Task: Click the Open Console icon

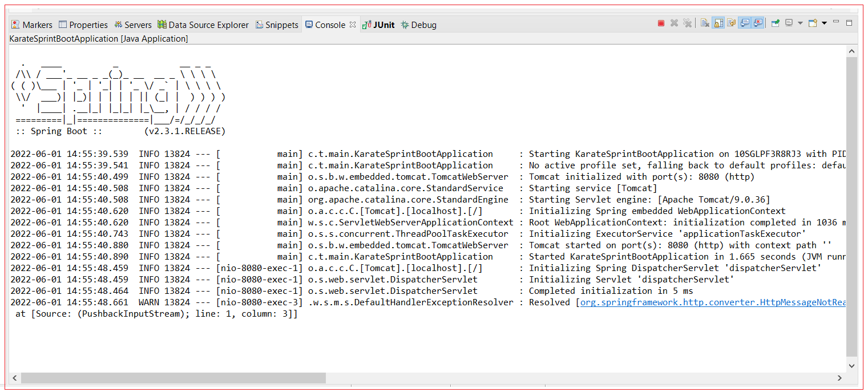Action: click(x=813, y=23)
